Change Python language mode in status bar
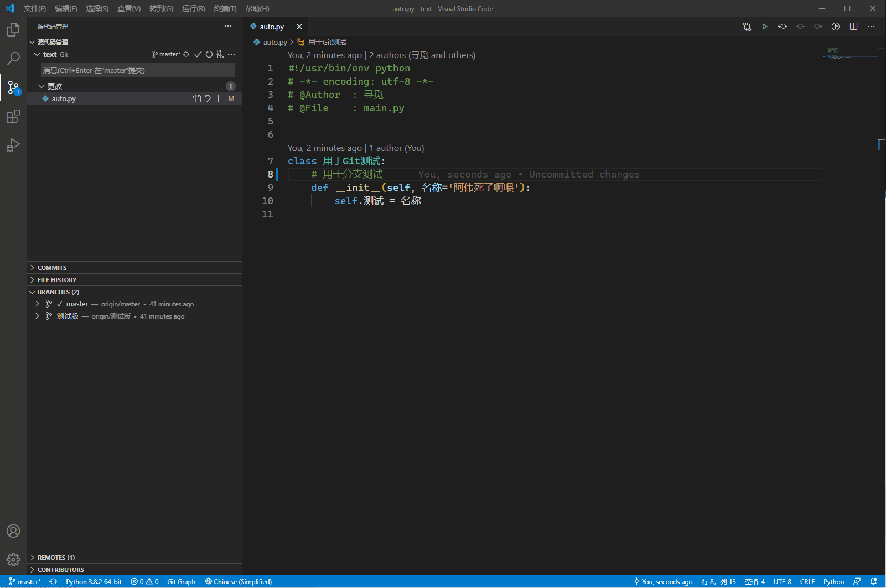Viewport: 886px width, 588px height. point(833,582)
